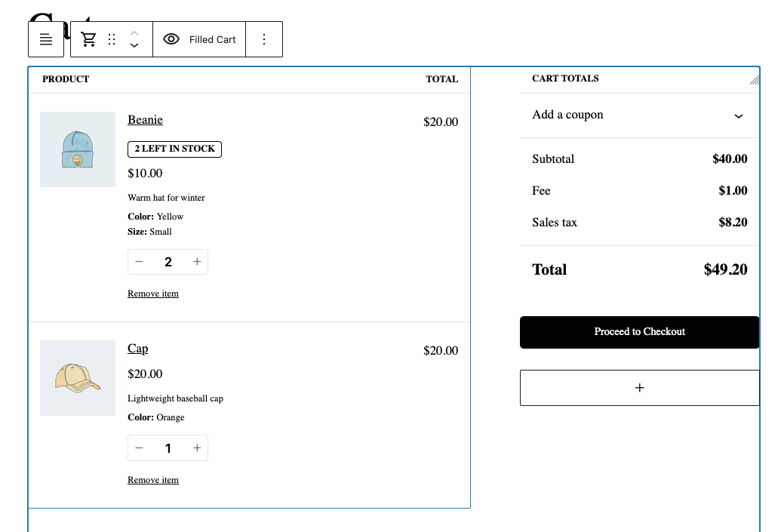Open the three-dot block options menu
This screenshot has width=781, height=532.
(264, 38)
